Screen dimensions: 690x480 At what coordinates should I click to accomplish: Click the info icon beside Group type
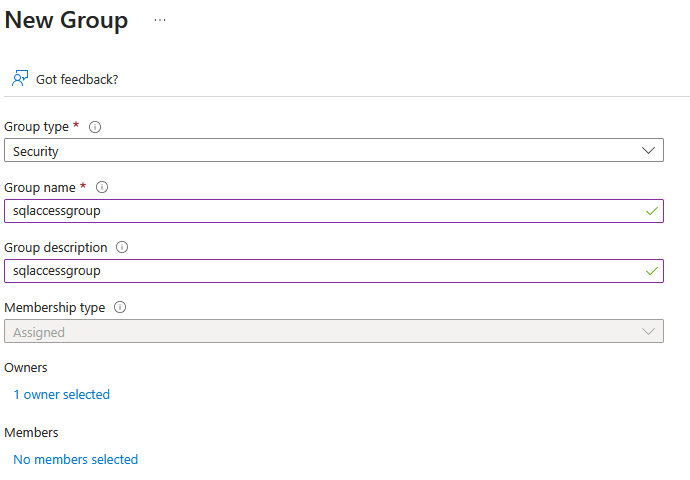[95, 127]
